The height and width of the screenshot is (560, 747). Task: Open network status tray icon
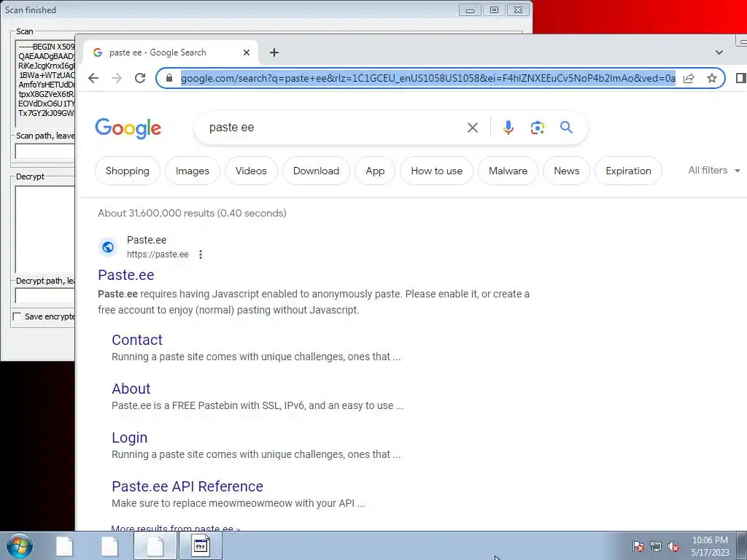click(x=656, y=546)
